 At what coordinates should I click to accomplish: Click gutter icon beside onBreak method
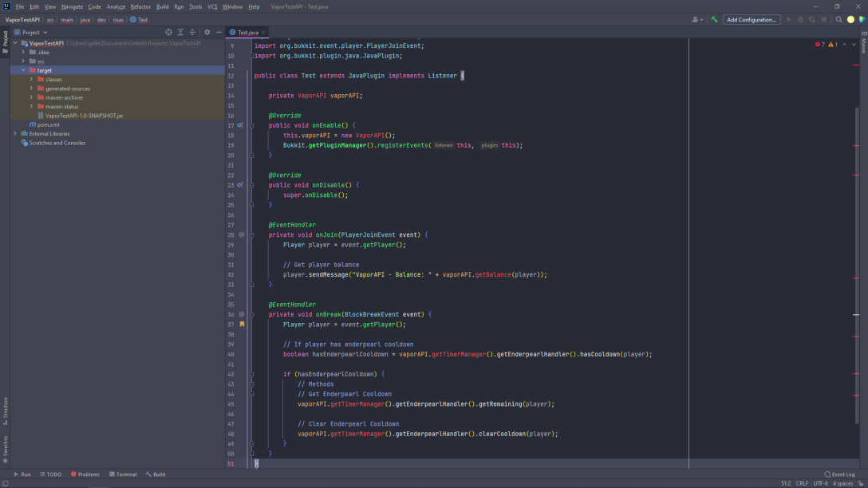point(242,314)
